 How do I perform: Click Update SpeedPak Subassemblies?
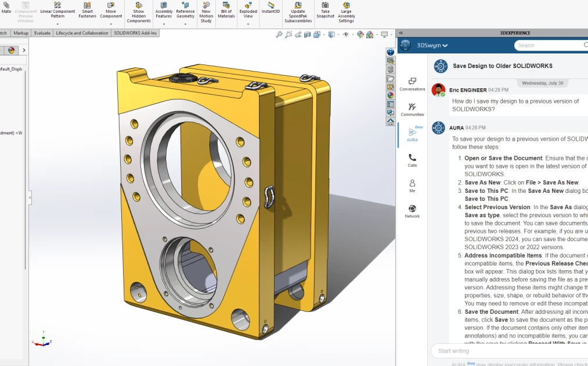point(298,12)
